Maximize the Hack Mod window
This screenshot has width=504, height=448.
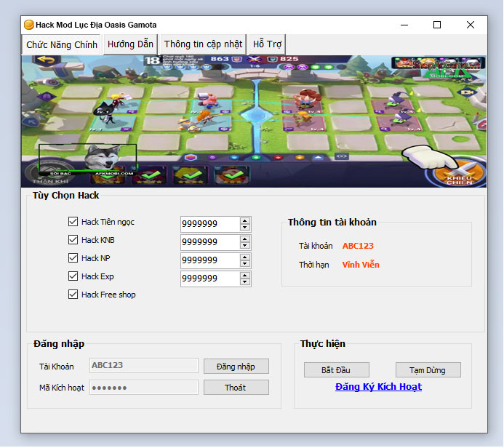[x=437, y=25]
